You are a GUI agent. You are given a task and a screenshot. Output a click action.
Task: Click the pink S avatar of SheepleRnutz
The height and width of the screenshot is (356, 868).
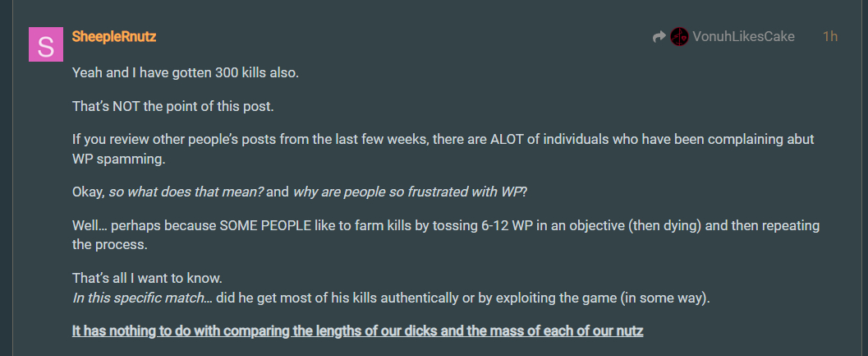pyautogui.click(x=46, y=44)
